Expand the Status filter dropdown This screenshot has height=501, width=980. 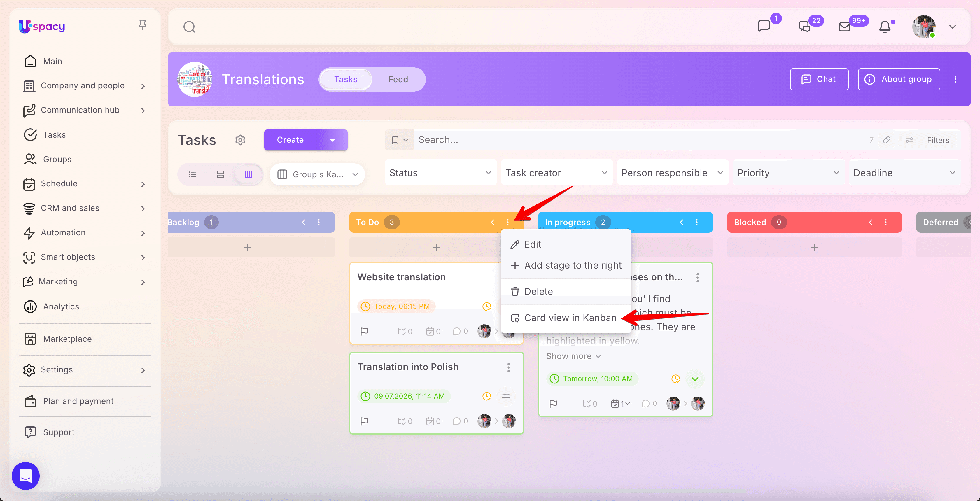tap(440, 173)
